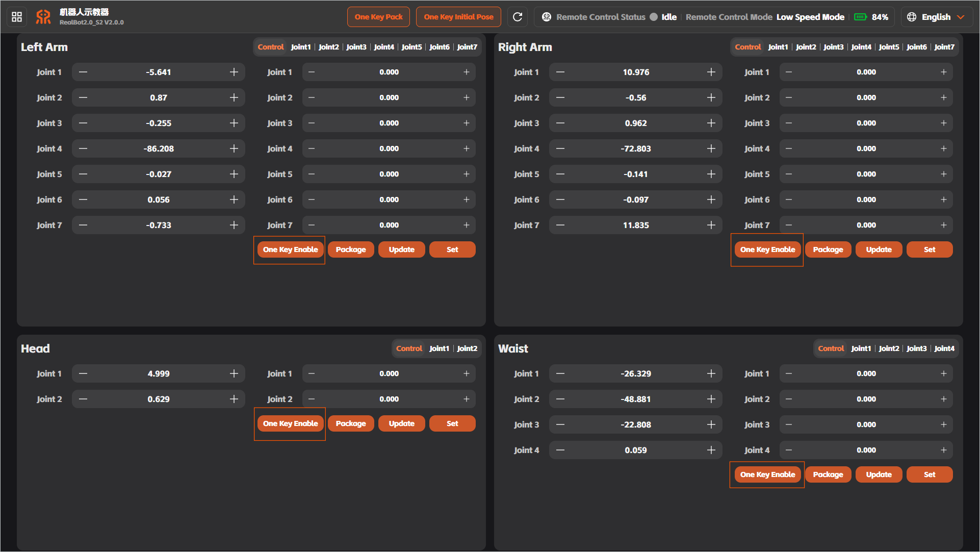Decrease Right Arm Joint 5 with minus icon
980x552 pixels.
[560, 174]
